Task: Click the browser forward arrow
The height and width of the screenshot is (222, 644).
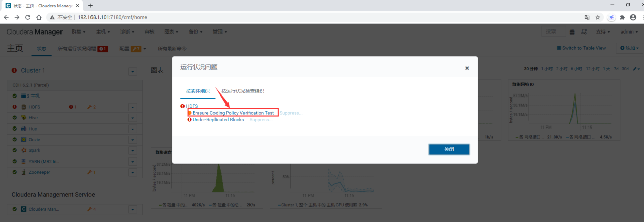Action: pos(17,17)
